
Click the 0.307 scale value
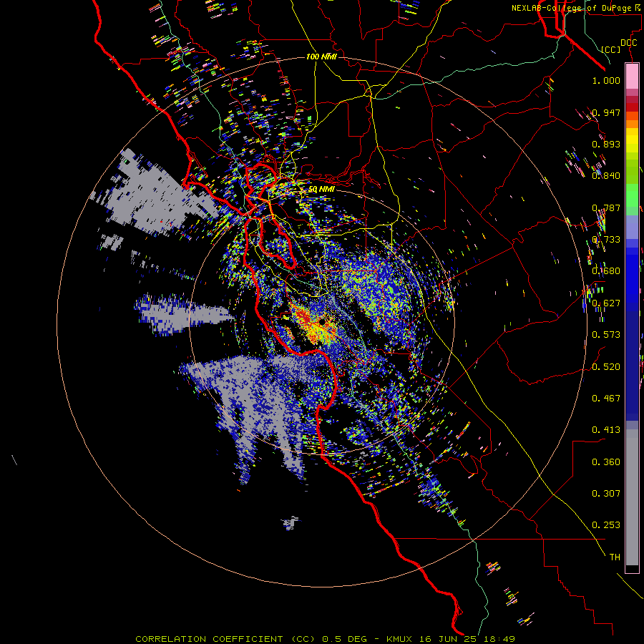(606, 494)
